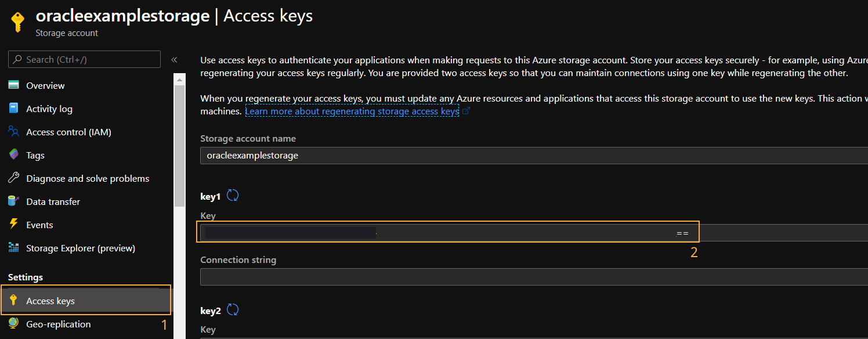Click the Activity log icon

pos(14,109)
